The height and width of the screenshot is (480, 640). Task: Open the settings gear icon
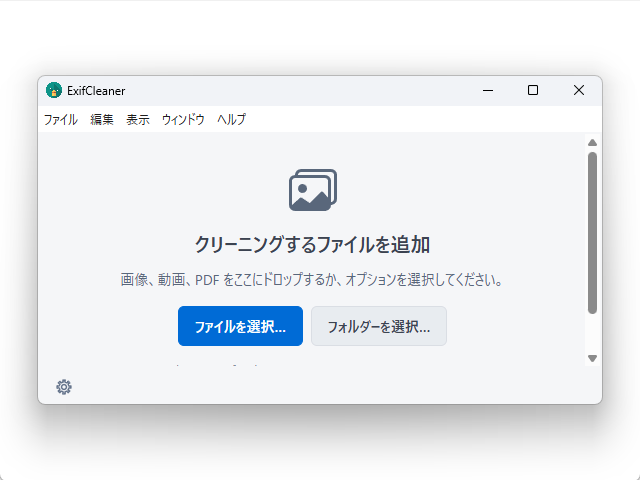(x=64, y=387)
